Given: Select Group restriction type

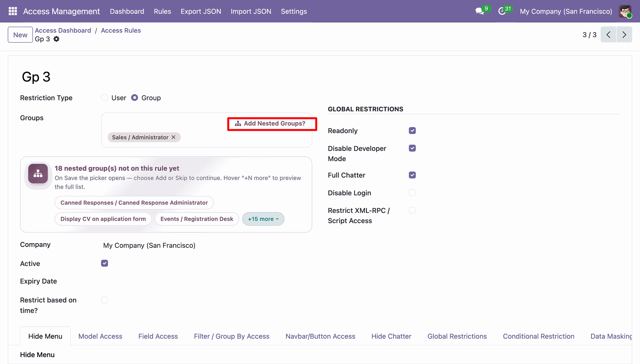Looking at the screenshot, I should [135, 98].
